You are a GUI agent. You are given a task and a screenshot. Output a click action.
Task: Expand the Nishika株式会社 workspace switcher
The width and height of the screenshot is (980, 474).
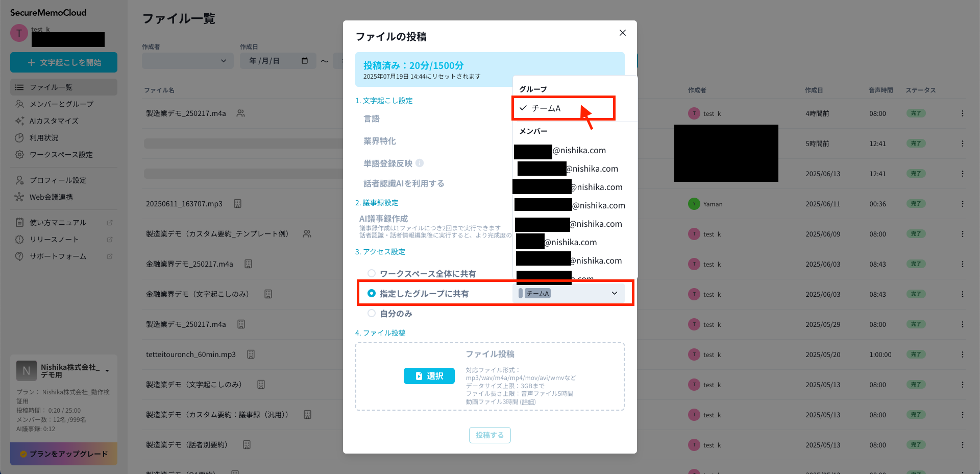pos(107,370)
